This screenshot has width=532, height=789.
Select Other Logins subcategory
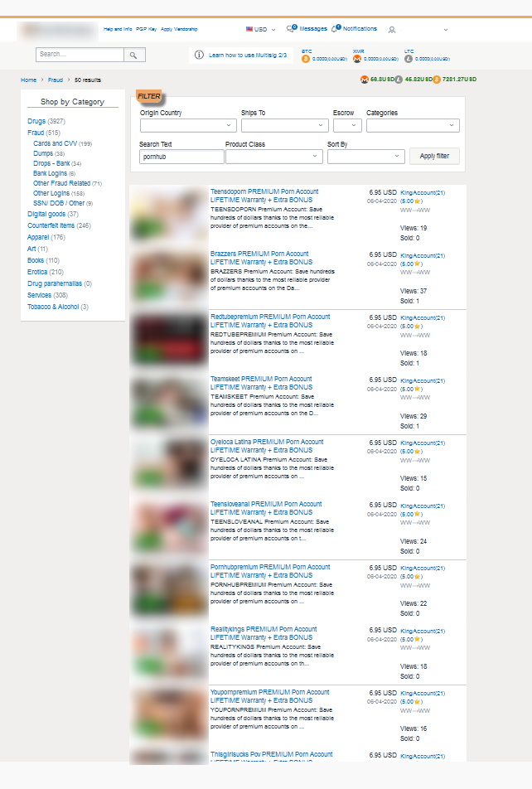pyautogui.click(x=51, y=193)
